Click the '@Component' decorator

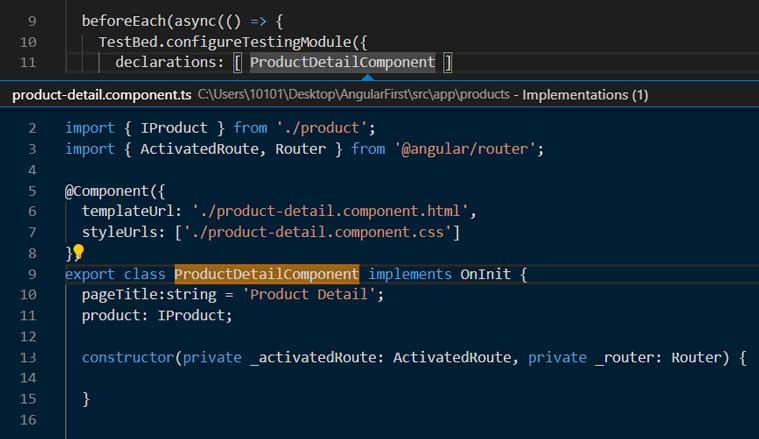click(107, 191)
